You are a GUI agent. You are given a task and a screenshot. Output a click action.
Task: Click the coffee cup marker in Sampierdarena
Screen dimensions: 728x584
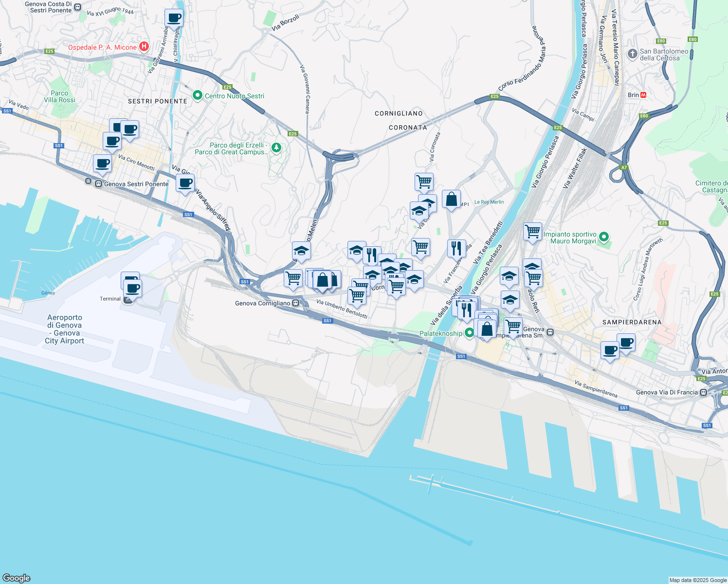click(610, 350)
